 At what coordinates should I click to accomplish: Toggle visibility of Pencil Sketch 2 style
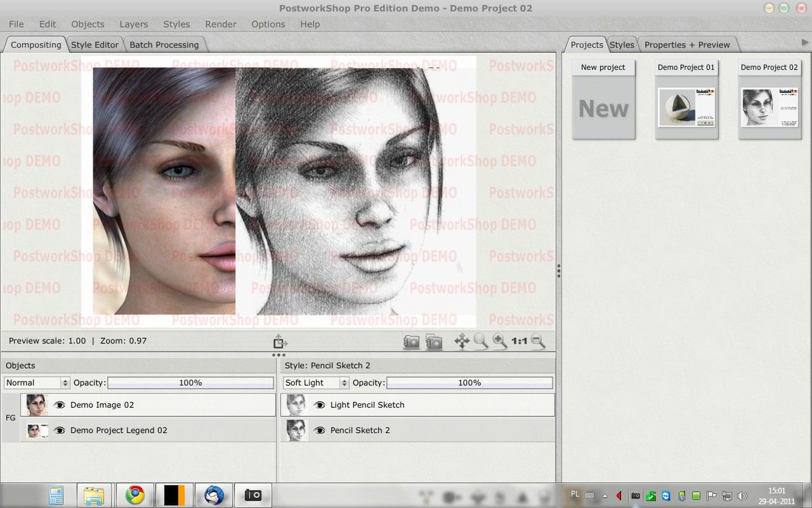click(320, 430)
